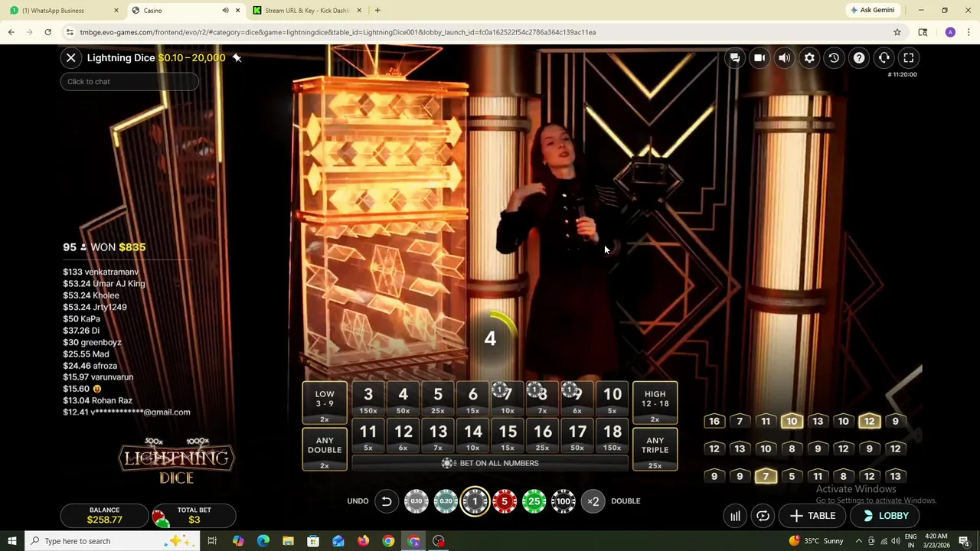Switch to the Kick Dashboard tab

click(x=306, y=11)
